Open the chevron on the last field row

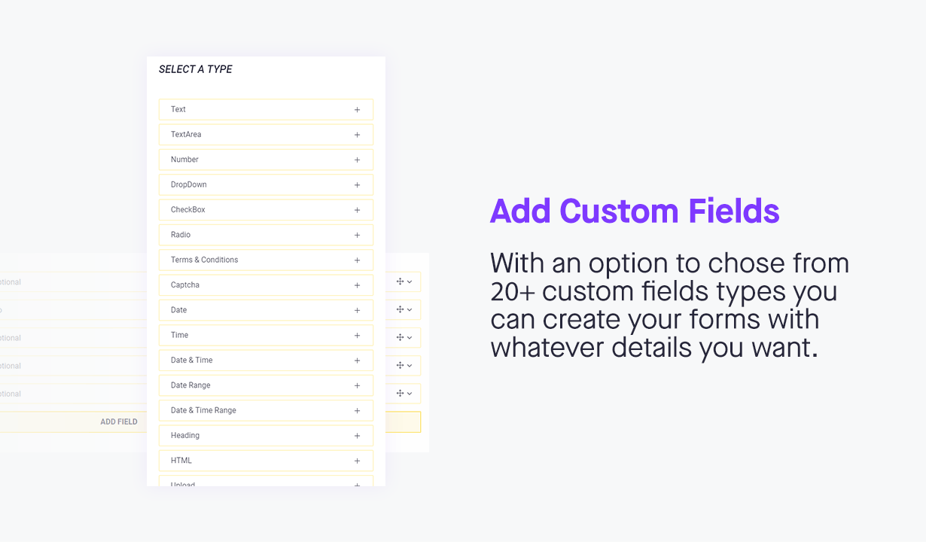pyautogui.click(x=410, y=393)
